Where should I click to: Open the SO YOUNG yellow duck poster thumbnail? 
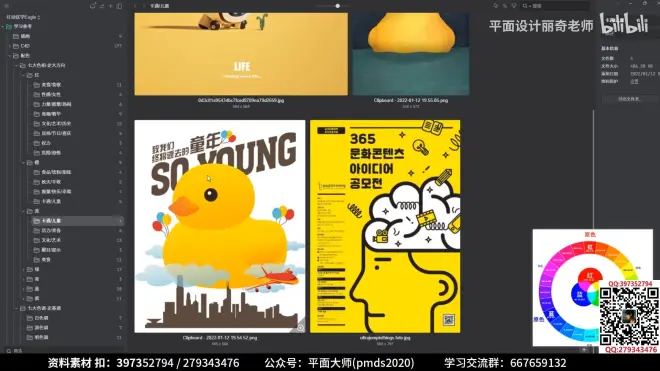coord(220,227)
